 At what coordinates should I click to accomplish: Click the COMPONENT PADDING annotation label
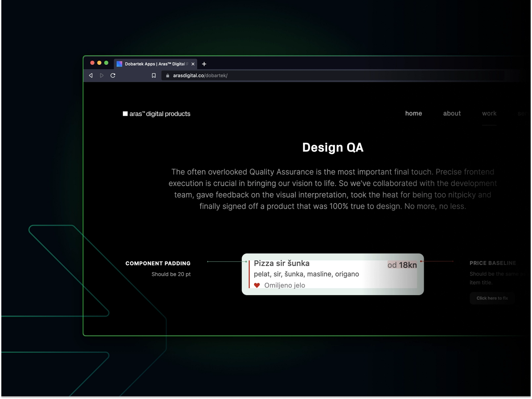pyautogui.click(x=158, y=263)
